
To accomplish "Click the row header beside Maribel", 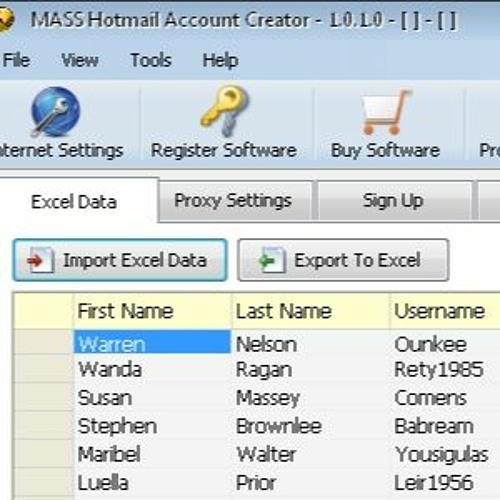I will pos(43,453).
